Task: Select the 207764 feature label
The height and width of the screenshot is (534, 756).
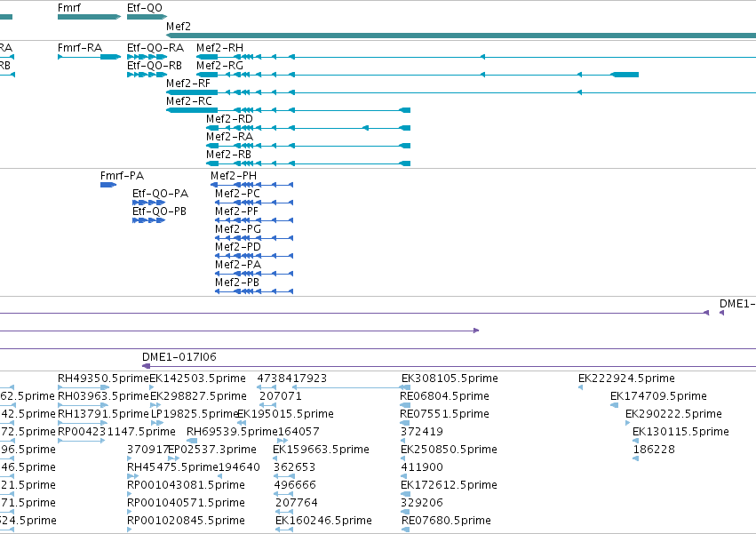Action: pyautogui.click(x=297, y=503)
